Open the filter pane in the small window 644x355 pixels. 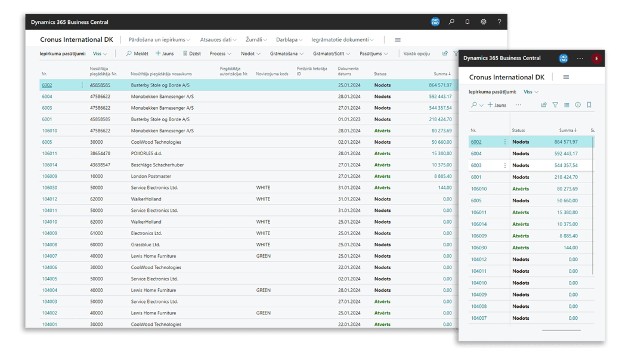click(555, 105)
